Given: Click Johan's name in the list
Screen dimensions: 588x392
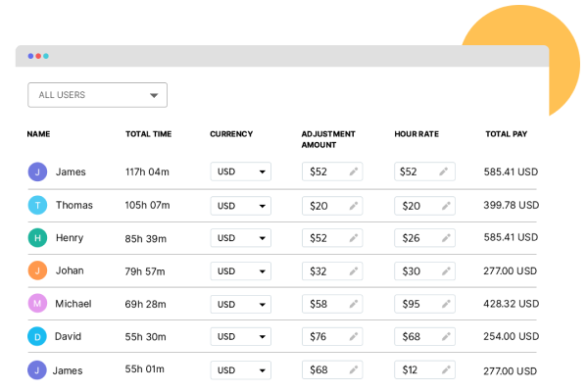Looking at the screenshot, I should (70, 270).
